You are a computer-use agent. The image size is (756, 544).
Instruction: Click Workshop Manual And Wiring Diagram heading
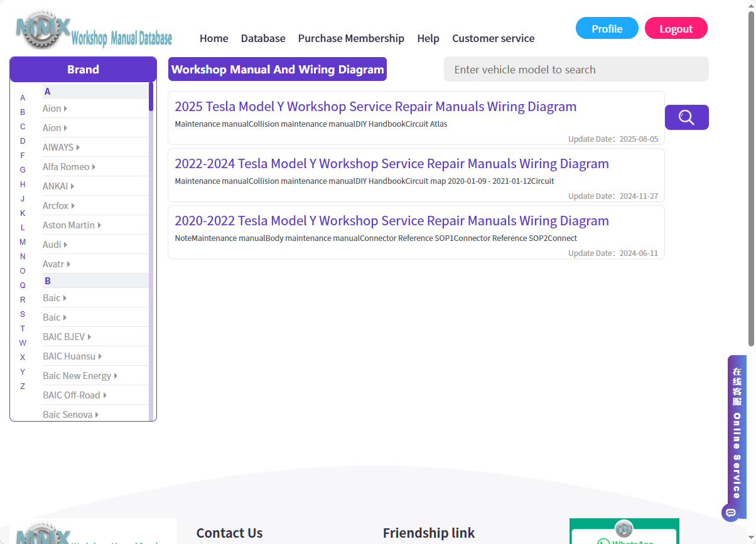(278, 69)
